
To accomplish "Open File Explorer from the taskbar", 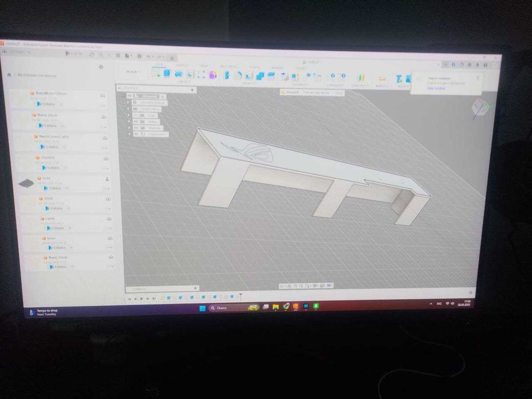I will 275,307.
